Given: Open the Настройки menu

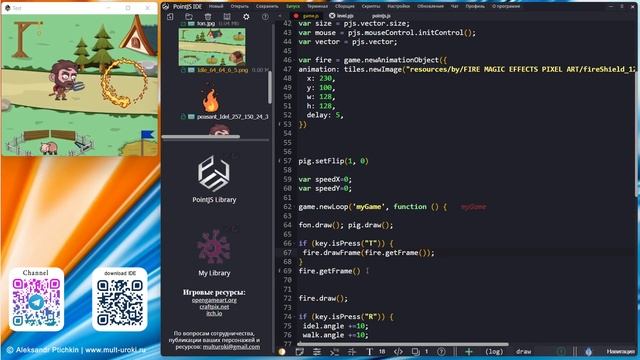Looking at the screenshot, I should (x=398, y=6).
